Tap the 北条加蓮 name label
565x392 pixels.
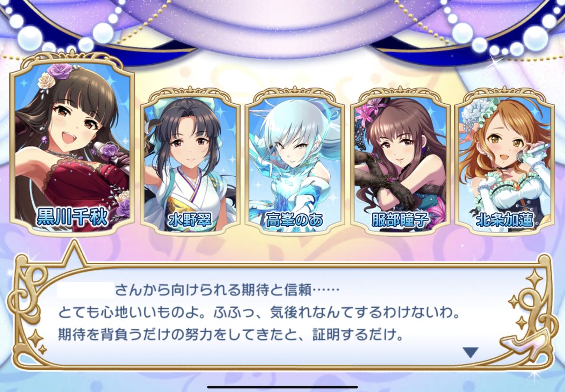505,220
